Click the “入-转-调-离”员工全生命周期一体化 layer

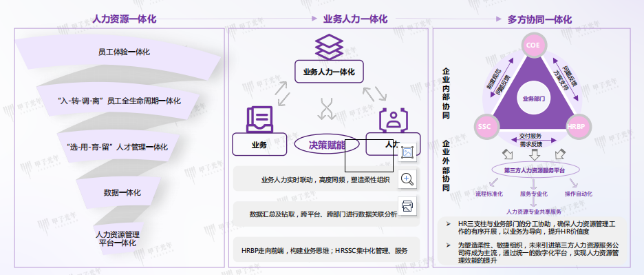coord(119,101)
